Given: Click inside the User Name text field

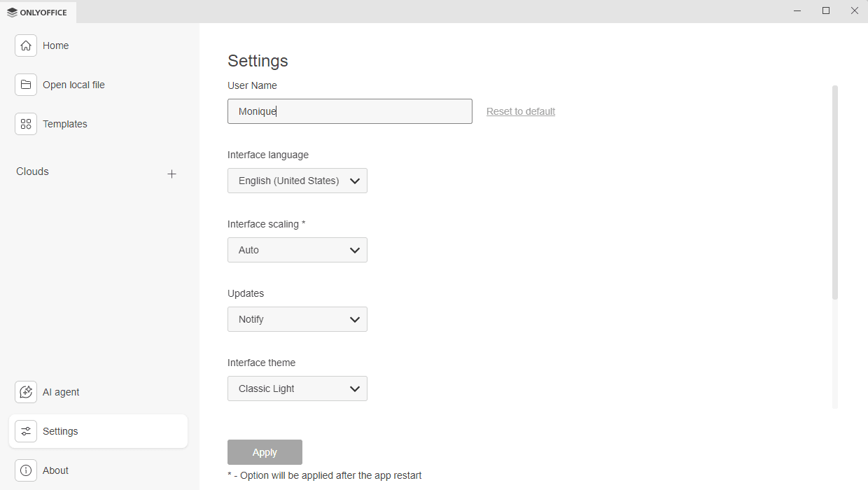Looking at the screenshot, I should pos(349,111).
